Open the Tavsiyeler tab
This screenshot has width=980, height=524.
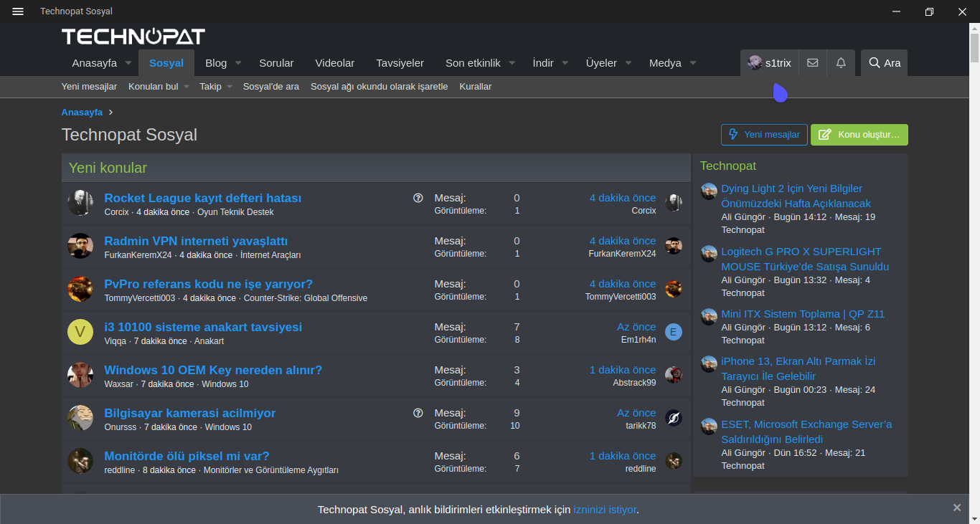(x=400, y=63)
